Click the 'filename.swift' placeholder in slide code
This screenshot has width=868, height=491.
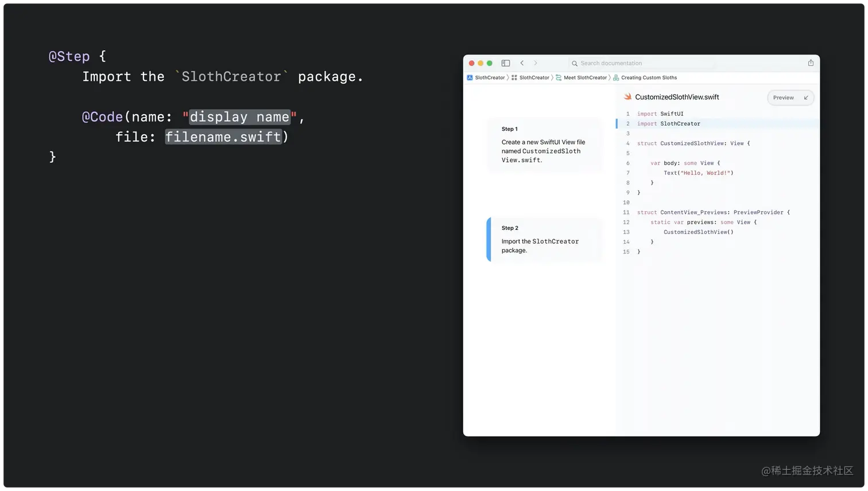click(223, 137)
